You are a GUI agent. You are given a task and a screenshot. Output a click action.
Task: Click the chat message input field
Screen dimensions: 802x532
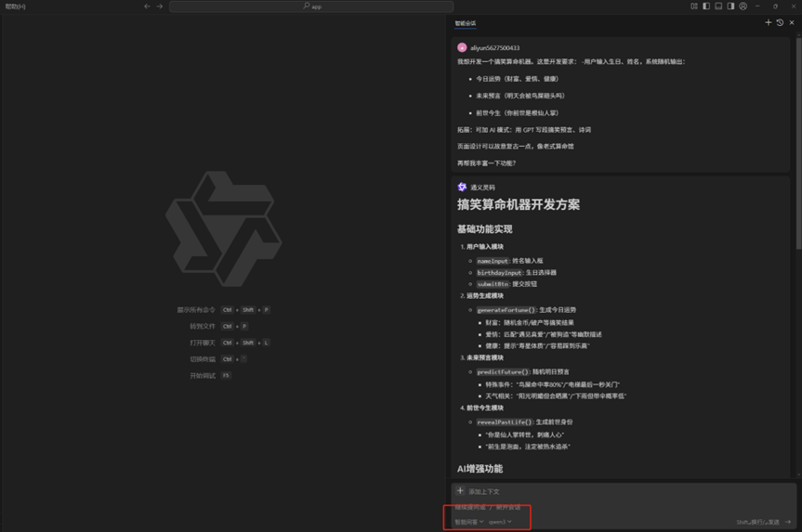click(x=623, y=507)
